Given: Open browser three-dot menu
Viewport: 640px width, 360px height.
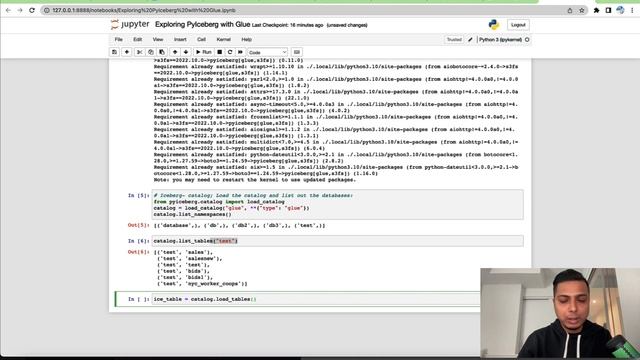Looking at the screenshot, I should click(x=632, y=10).
